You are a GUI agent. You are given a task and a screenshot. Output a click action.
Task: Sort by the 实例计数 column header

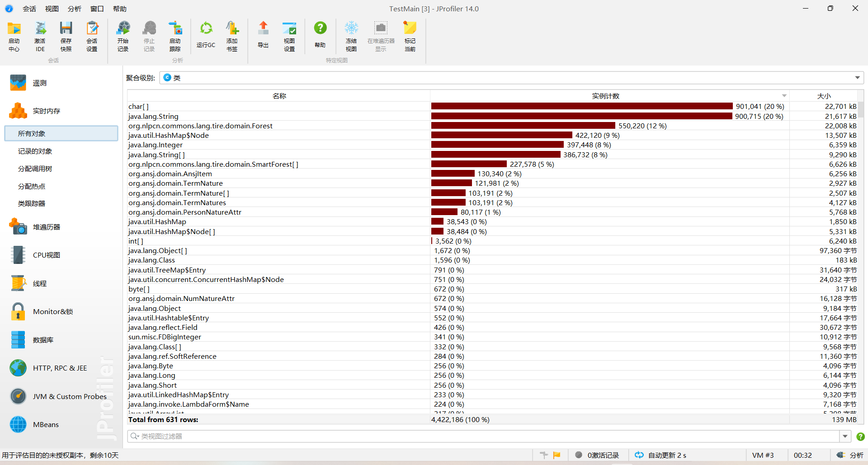[609, 96]
